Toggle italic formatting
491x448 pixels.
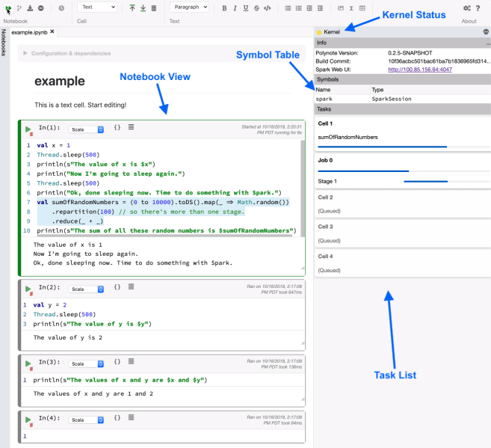point(235,8)
